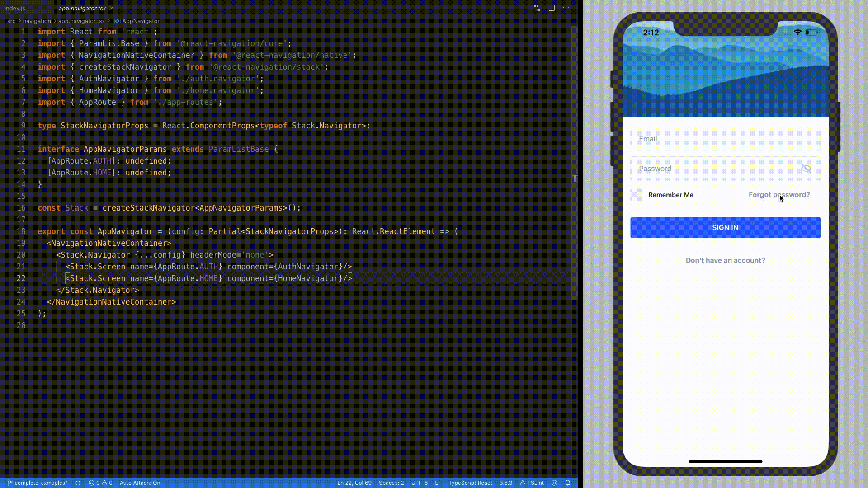Image resolution: width=868 pixels, height=488 pixels.
Task: Click the Forgot password link
Action: point(779,195)
